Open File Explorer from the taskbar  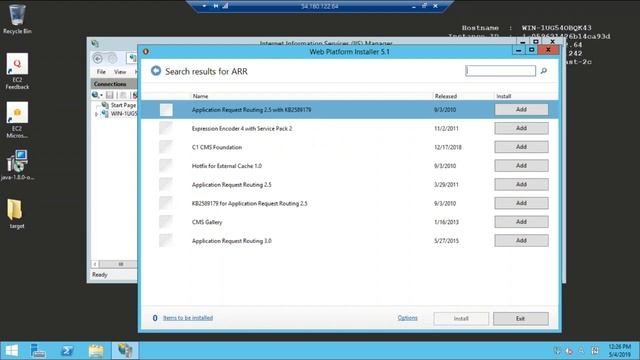click(x=96, y=351)
